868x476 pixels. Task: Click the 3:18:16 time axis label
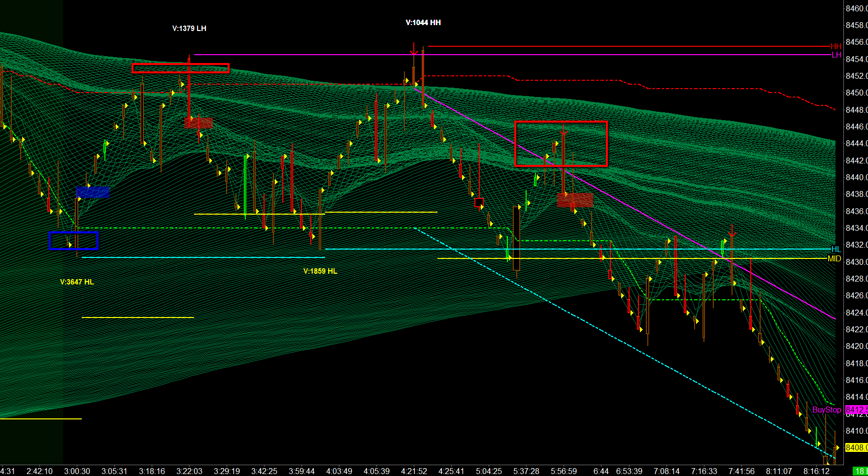152,471
